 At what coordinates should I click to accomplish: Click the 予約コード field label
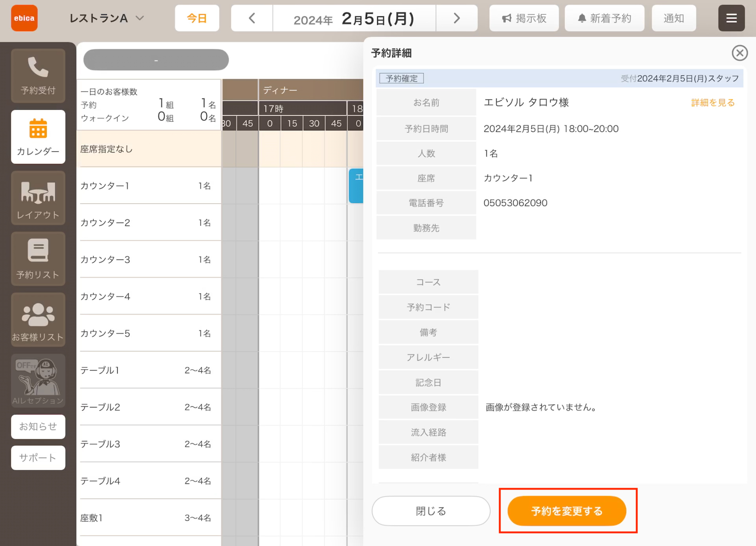coord(428,307)
